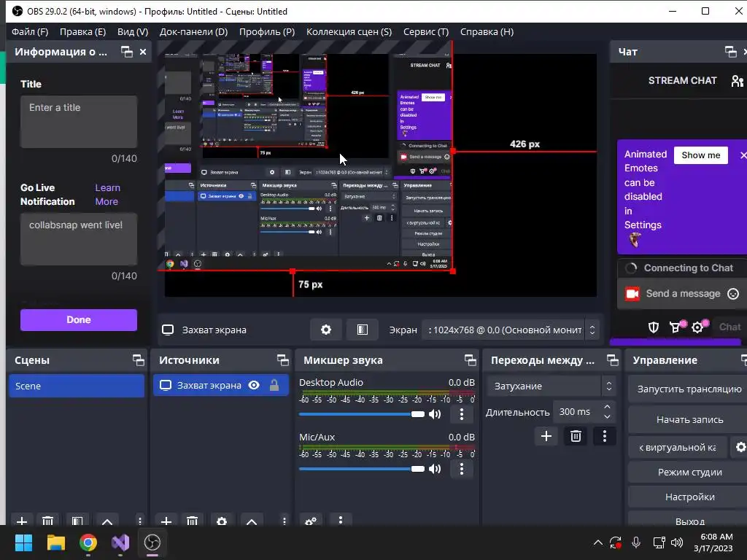Dismiss the Animated Emotes notice
747x560 pixels.
tap(743, 155)
